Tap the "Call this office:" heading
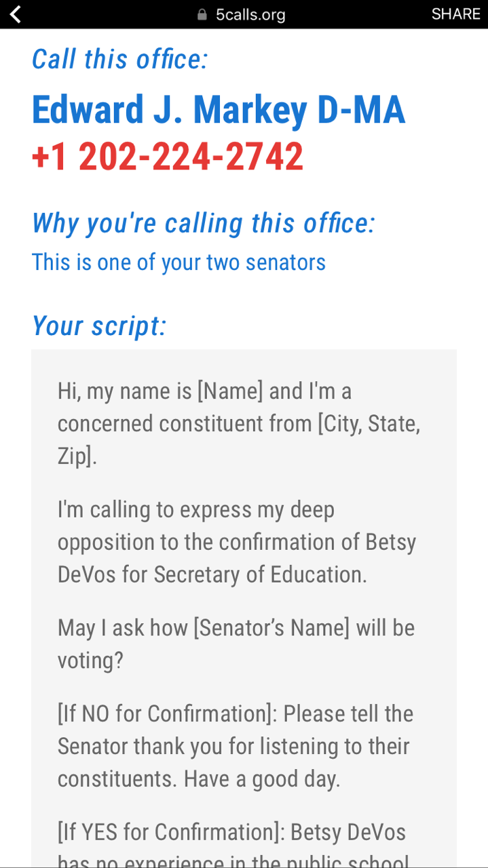Screen dimensions: 488x868 (x=119, y=60)
